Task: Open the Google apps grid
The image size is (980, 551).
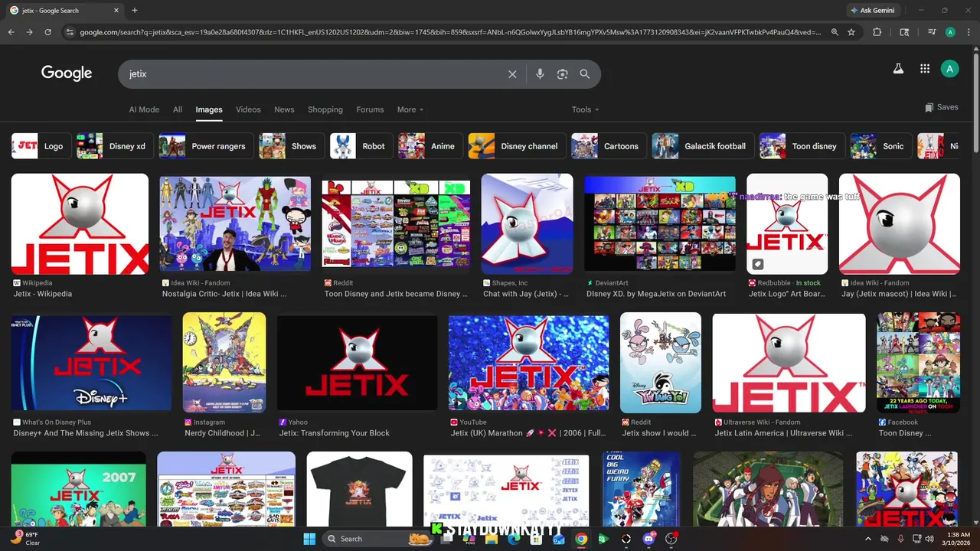Action: tap(925, 69)
